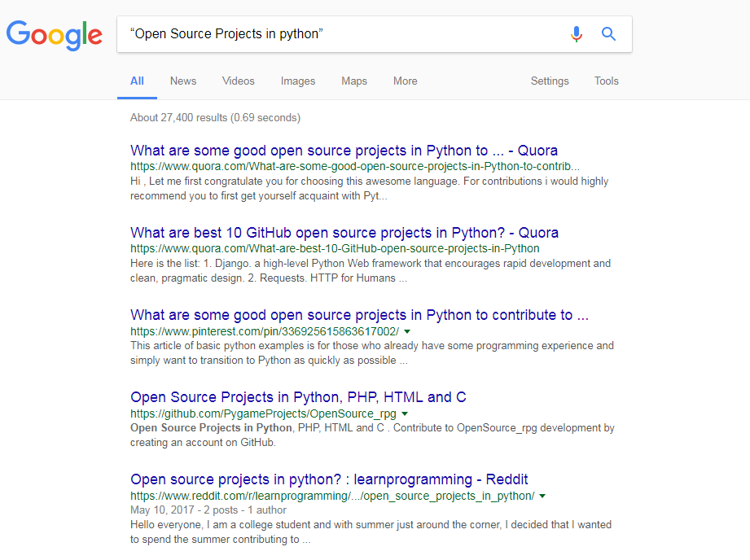Expand dropdown arrow beside Pinterest URL
Viewport: 750px width, 560px height.
[407, 331]
